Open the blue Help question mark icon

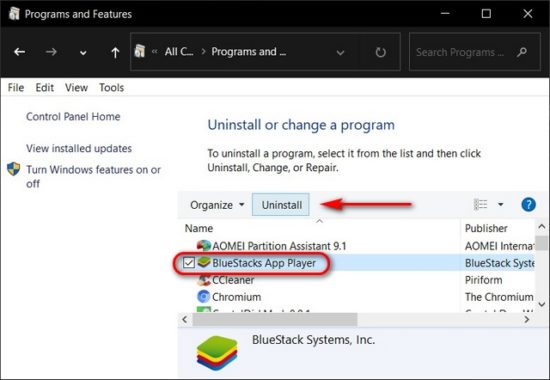[528, 204]
